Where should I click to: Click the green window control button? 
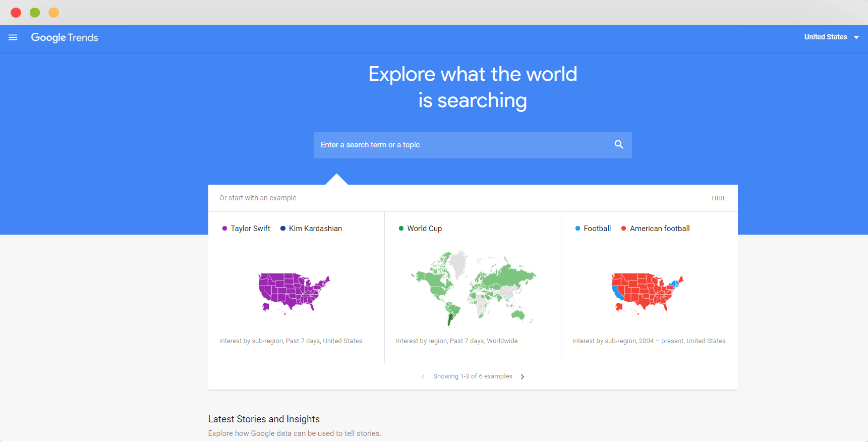coord(35,13)
